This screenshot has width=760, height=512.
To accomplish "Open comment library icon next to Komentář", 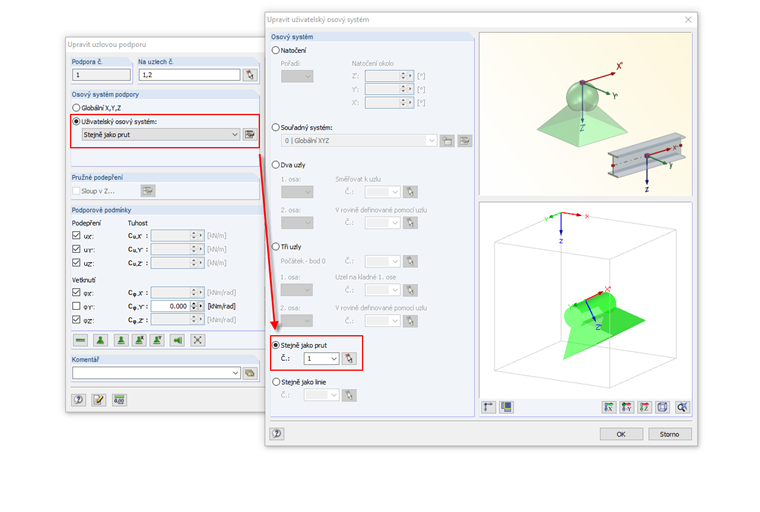I will coord(250,373).
